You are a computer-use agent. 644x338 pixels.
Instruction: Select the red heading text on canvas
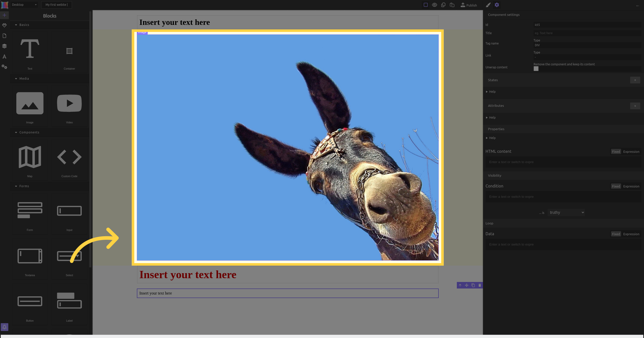[188, 275]
